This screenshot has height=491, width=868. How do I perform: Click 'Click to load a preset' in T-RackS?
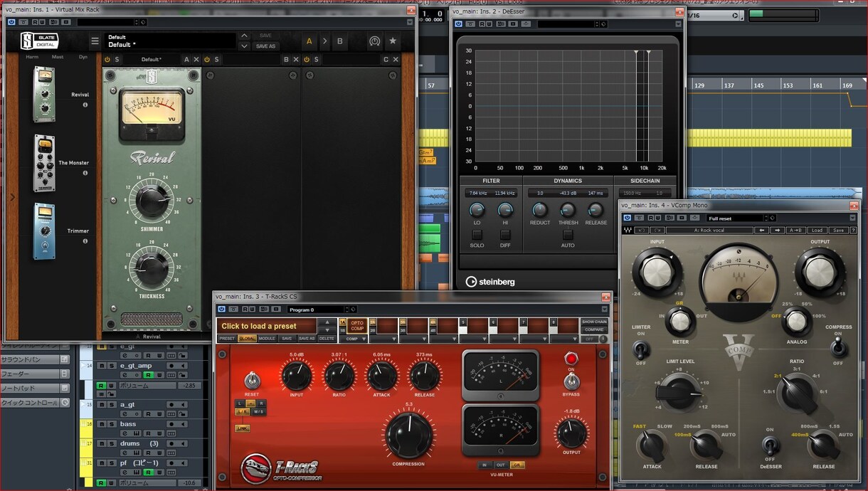click(267, 326)
